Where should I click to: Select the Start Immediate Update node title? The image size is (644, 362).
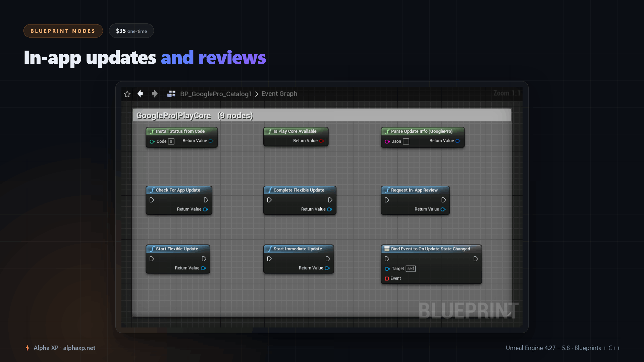click(x=298, y=249)
